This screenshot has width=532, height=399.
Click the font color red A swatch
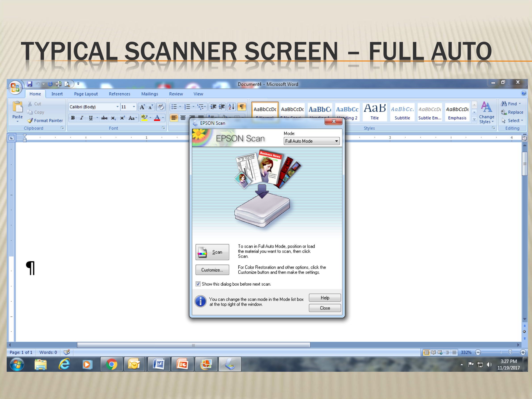(157, 118)
